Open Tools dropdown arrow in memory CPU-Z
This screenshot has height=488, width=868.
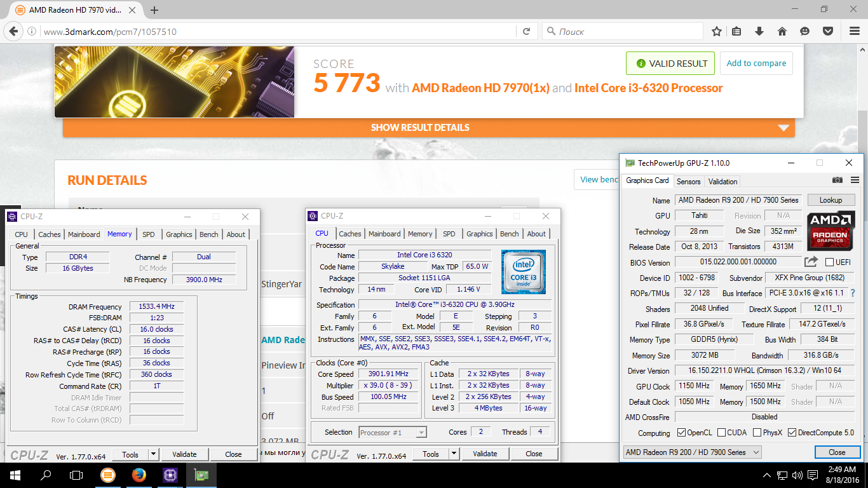tap(153, 454)
